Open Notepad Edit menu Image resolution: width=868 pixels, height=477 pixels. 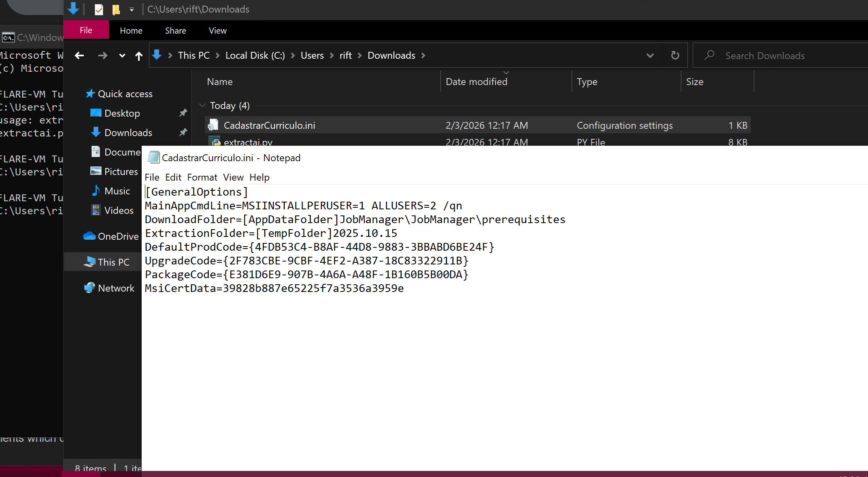tap(173, 177)
